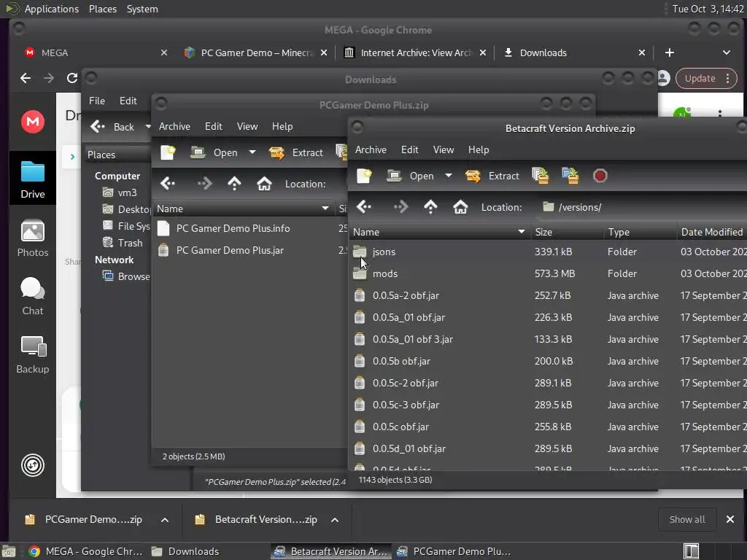Switch to the PCGamer Demo Plus taskbar entry
Viewport: 747px width, 560px height.
click(x=454, y=551)
